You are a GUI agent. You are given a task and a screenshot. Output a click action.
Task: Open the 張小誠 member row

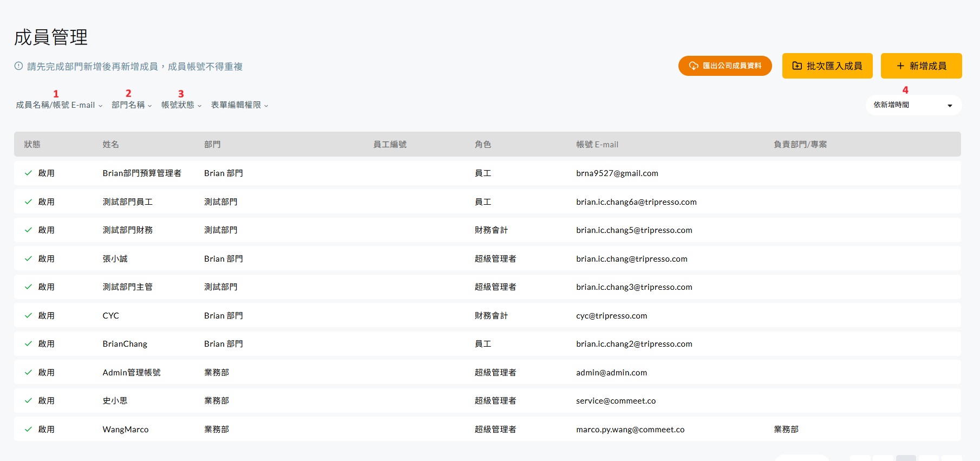point(487,259)
